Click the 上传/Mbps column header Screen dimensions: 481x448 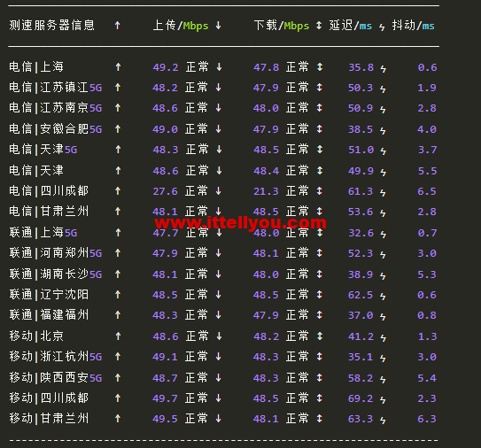(x=181, y=26)
